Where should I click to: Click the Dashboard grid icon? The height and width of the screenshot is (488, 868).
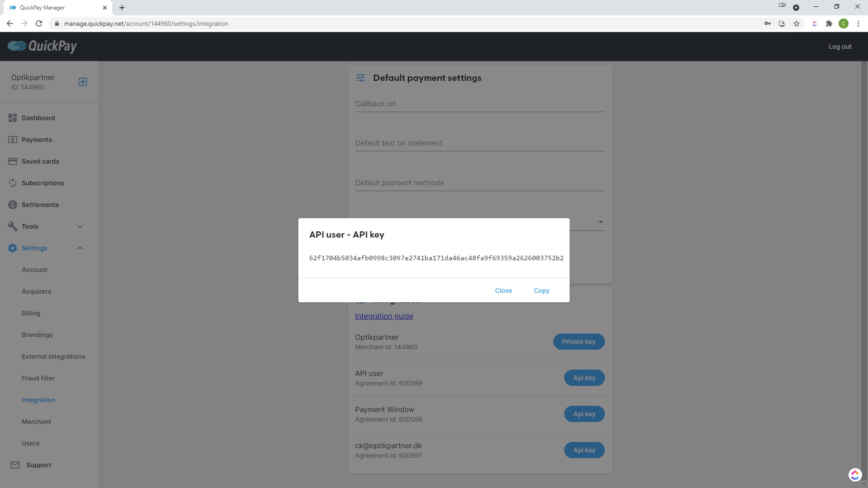13,118
